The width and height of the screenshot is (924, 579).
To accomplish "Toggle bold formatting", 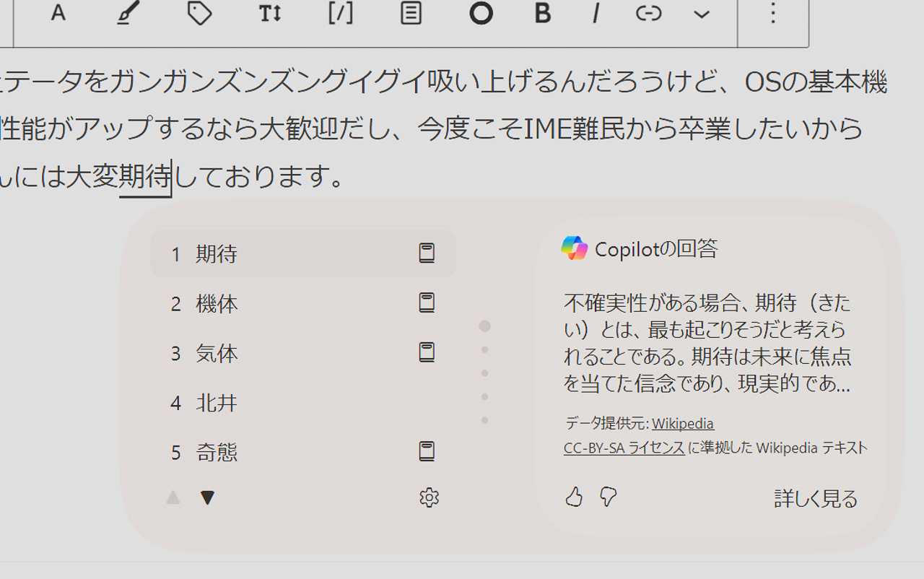I will coord(542,13).
